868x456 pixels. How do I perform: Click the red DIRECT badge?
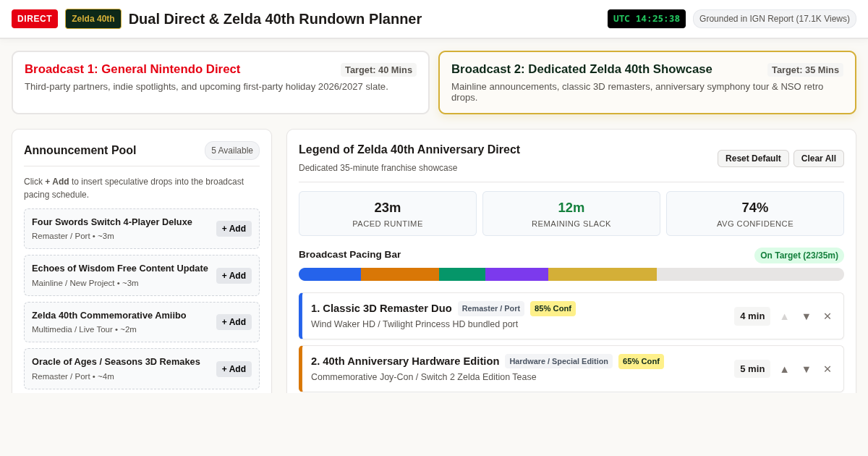(x=35, y=19)
